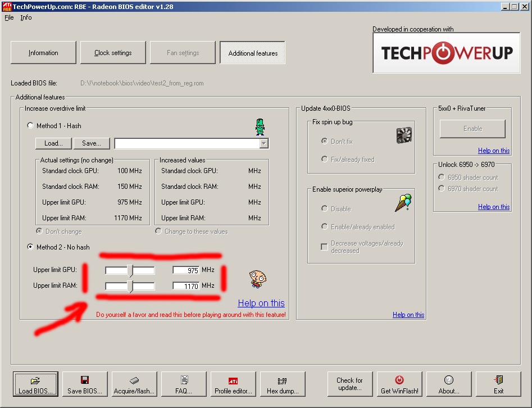Click the Upper limit GPU MHz field
Image resolution: width=532 pixels, height=408 pixels.
tap(187, 270)
